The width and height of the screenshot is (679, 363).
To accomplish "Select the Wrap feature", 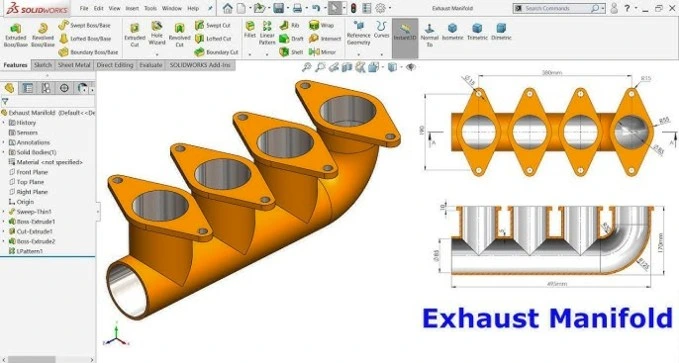I will pyautogui.click(x=321, y=25).
